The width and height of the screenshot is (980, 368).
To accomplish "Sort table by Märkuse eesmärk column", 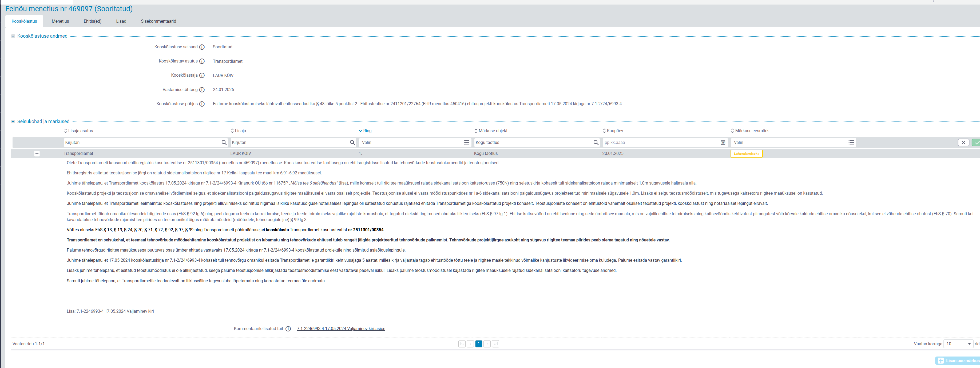I will [x=749, y=131].
